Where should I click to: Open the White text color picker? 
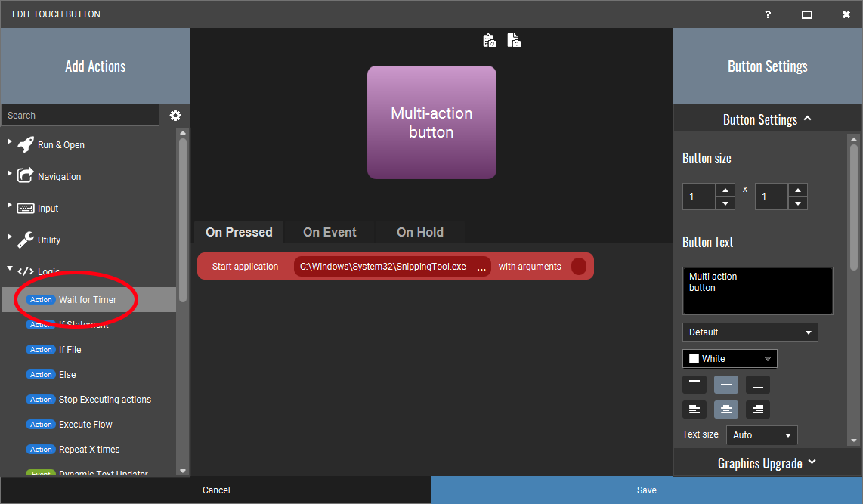pyautogui.click(x=729, y=359)
